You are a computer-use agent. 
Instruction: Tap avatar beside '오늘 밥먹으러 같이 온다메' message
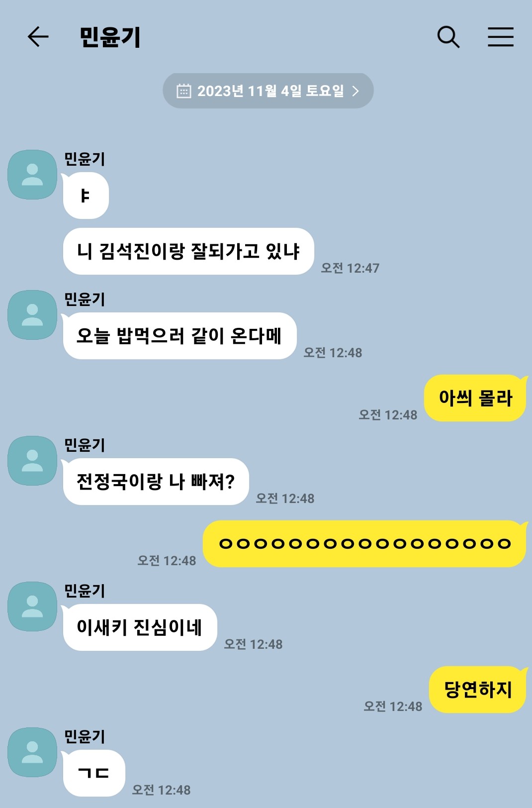pyautogui.click(x=32, y=315)
